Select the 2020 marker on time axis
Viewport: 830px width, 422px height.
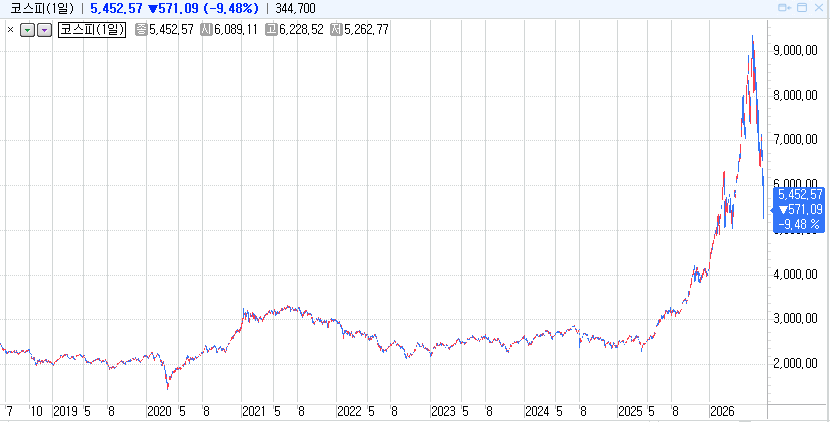pyautogui.click(x=159, y=411)
